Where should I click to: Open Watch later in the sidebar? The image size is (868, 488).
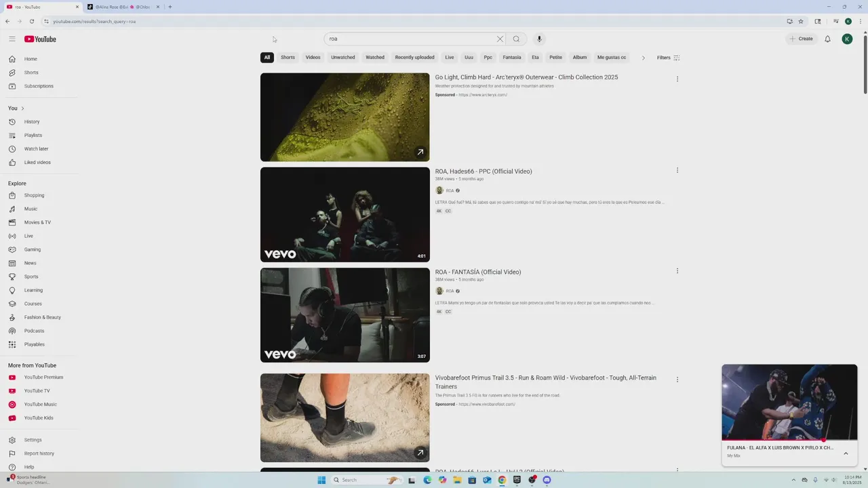coord(41,149)
